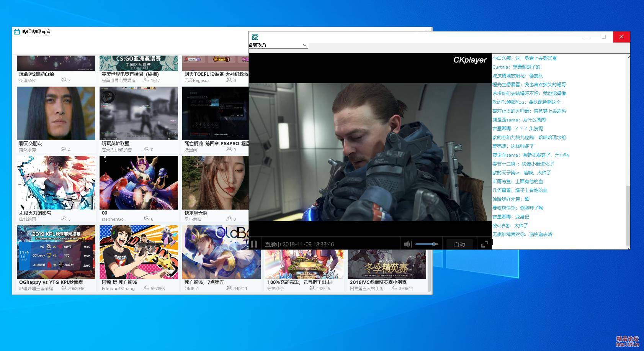Screen dimensions: 644x351
Task: Open the 聊天交朋友 stream thumbnail
Action: pos(56,113)
